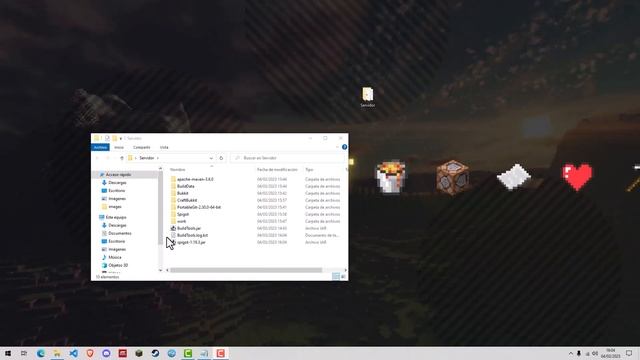Select the BuildData folder
The image size is (640, 360).
click(x=185, y=186)
